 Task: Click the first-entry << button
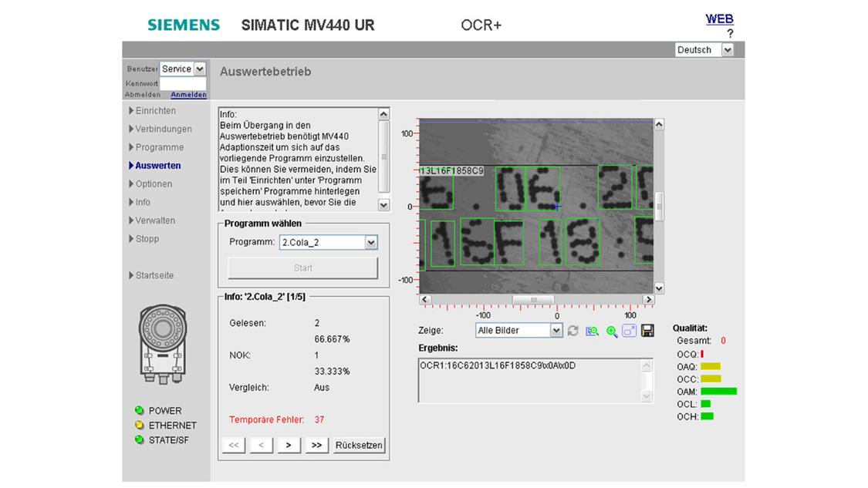pos(234,445)
